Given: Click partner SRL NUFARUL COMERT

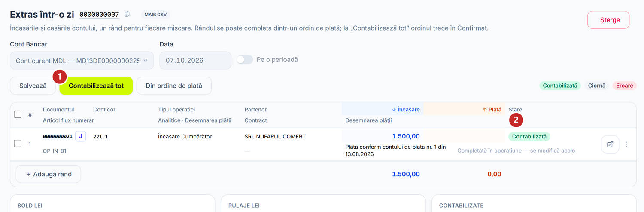Looking at the screenshot, I should [275, 137].
